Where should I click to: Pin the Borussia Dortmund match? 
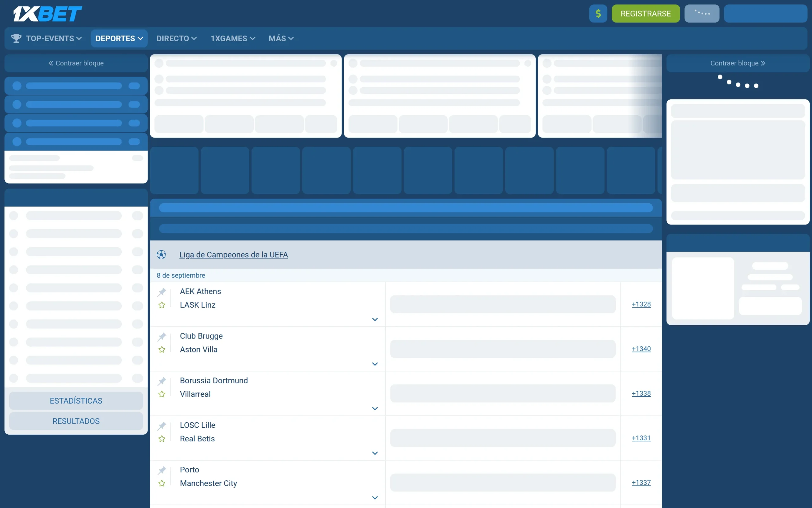pyautogui.click(x=162, y=381)
